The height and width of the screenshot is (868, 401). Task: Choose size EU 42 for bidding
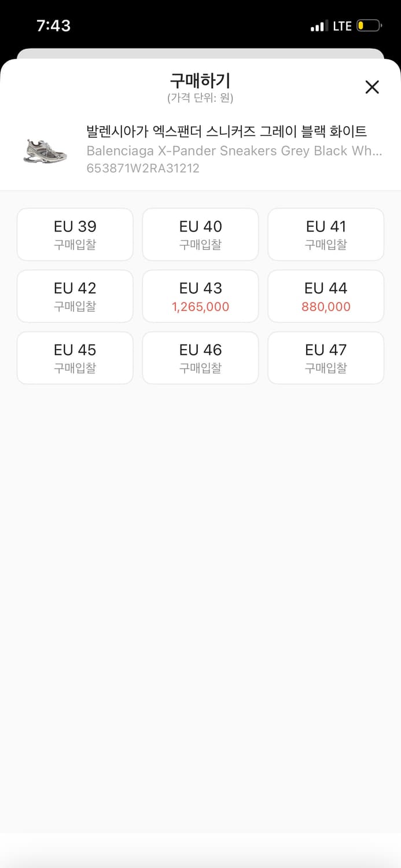point(75,296)
